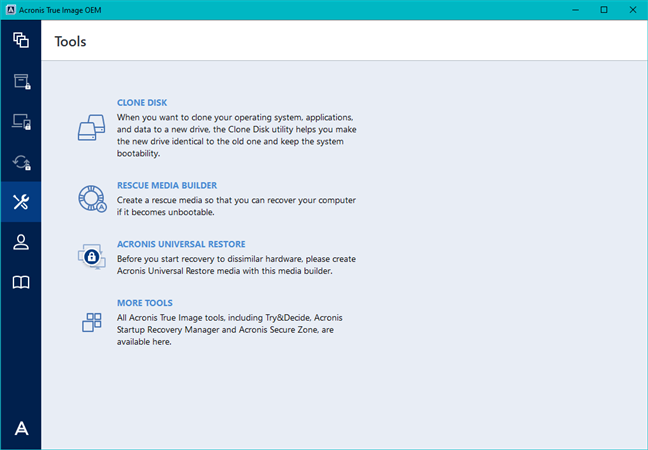Open the Help book icon in the sidebar
648x450 pixels.
21,283
